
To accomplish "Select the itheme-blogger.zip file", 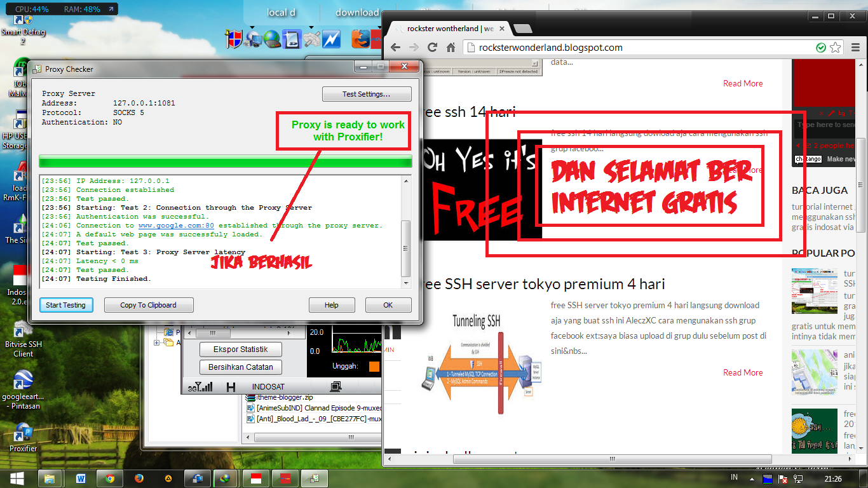I will pyautogui.click(x=280, y=397).
